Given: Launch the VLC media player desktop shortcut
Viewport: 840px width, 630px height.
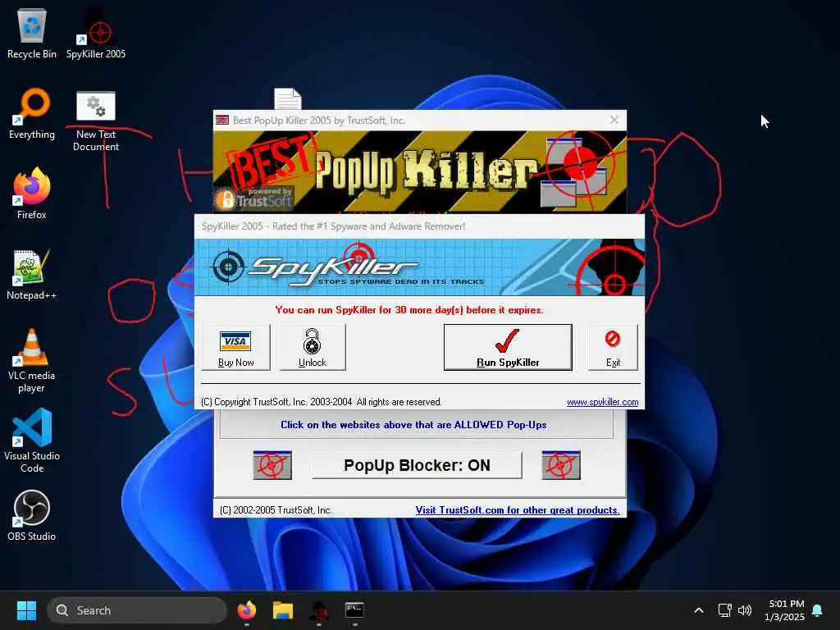Looking at the screenshot, I should pyautogui.click(x=32, y=360).
